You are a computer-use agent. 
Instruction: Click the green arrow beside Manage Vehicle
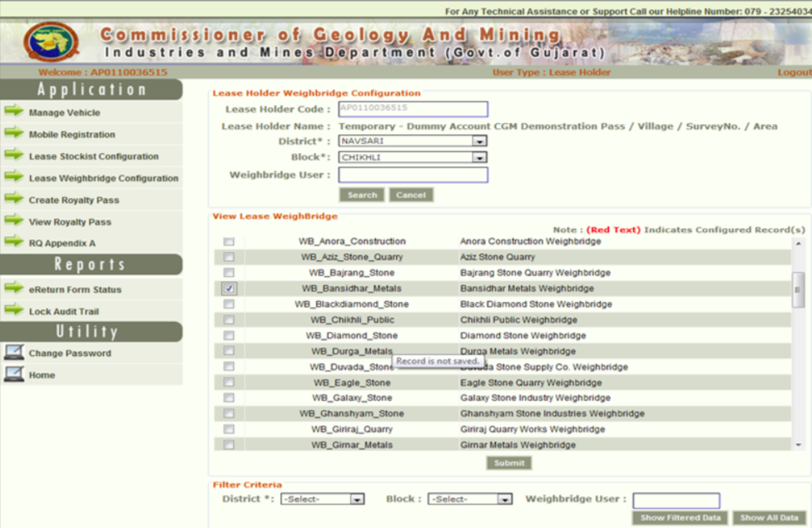pos(14,111)
